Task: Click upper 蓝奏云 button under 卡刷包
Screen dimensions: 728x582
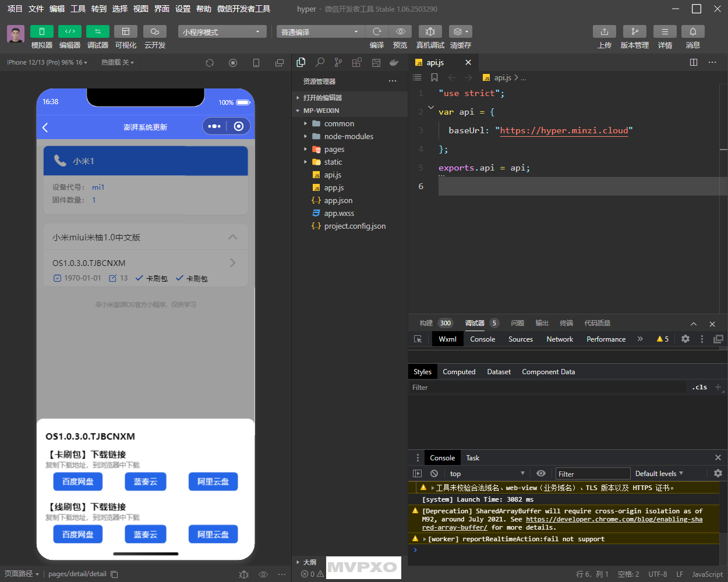Action: tap(146, 481)
